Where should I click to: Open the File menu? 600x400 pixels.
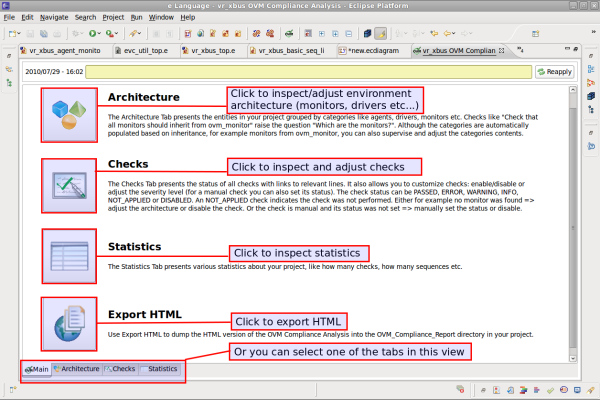9,17
